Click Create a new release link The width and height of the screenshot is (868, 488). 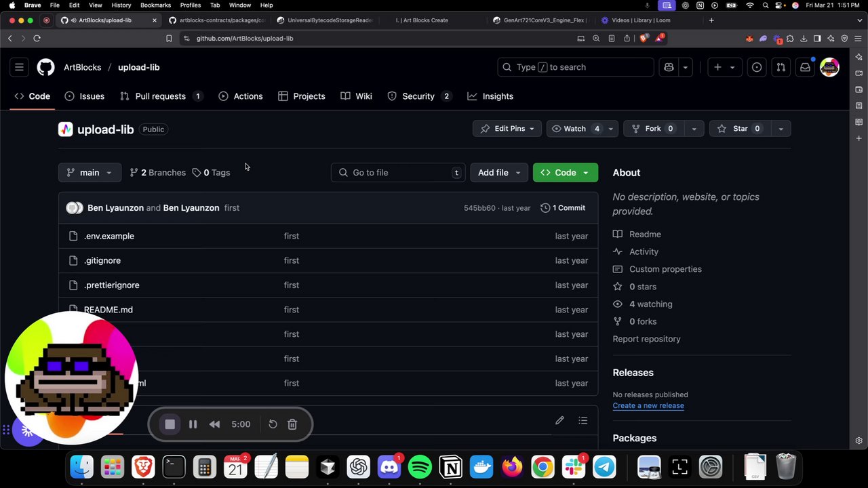[648, 405]
